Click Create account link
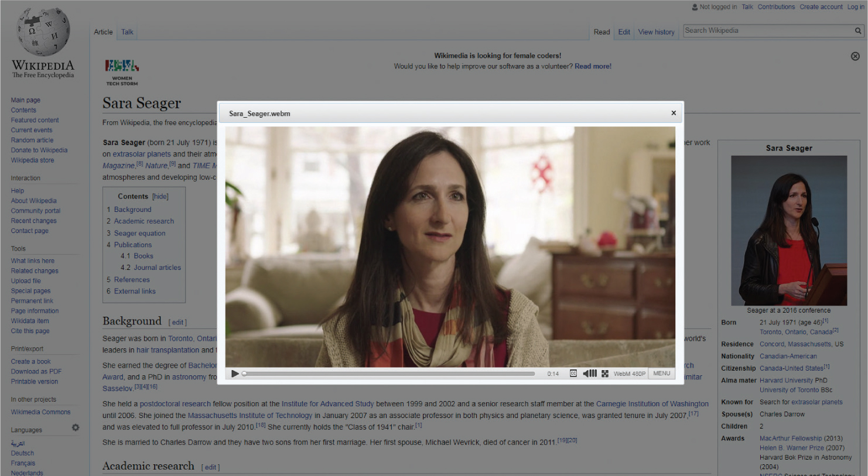The width and height of the screenshot is (868, 476). (x=821, y=7)
